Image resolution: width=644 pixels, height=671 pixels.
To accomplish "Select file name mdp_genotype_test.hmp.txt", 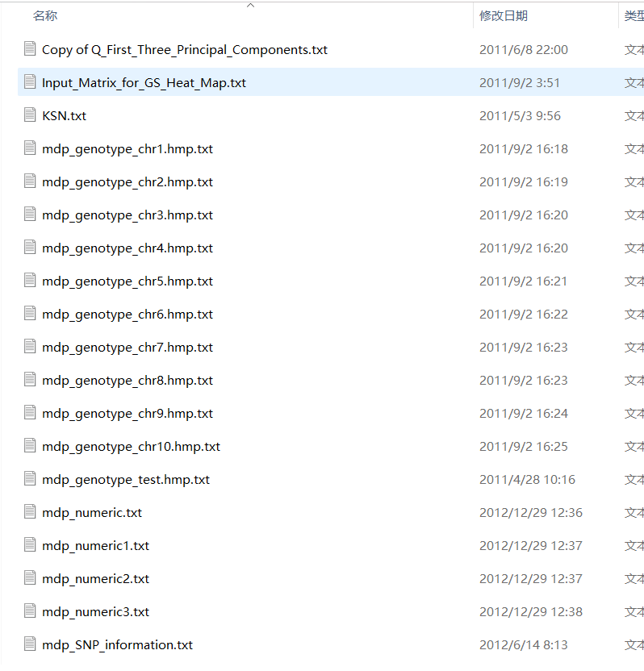I will (126, 479).
